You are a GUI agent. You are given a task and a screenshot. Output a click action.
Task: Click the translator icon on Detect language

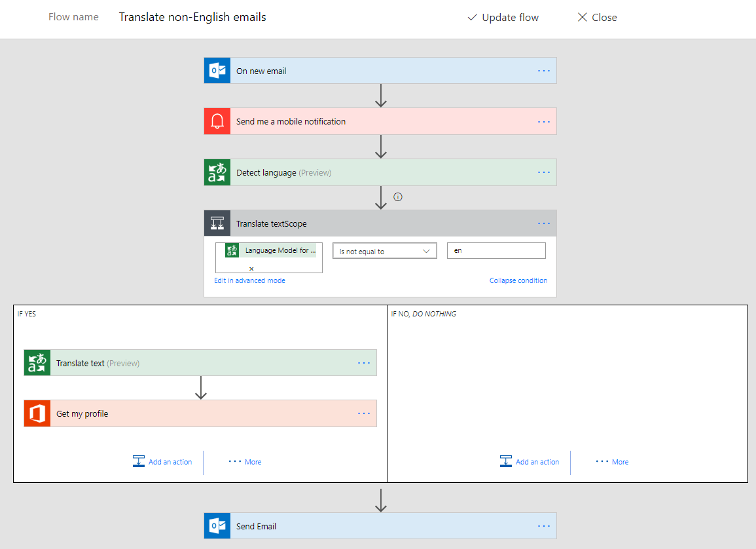click(217, 173)
